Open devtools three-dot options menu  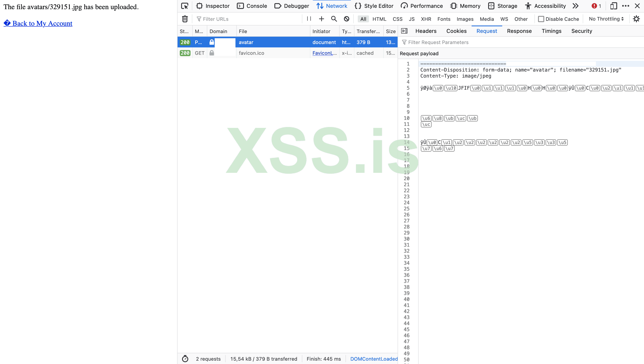[x=625, y=6]
